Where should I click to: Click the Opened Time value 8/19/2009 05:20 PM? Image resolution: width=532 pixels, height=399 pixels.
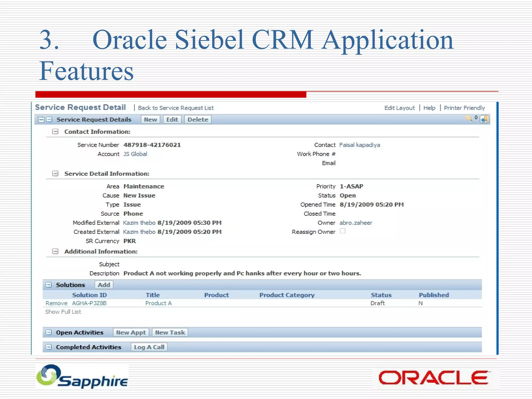372,204
